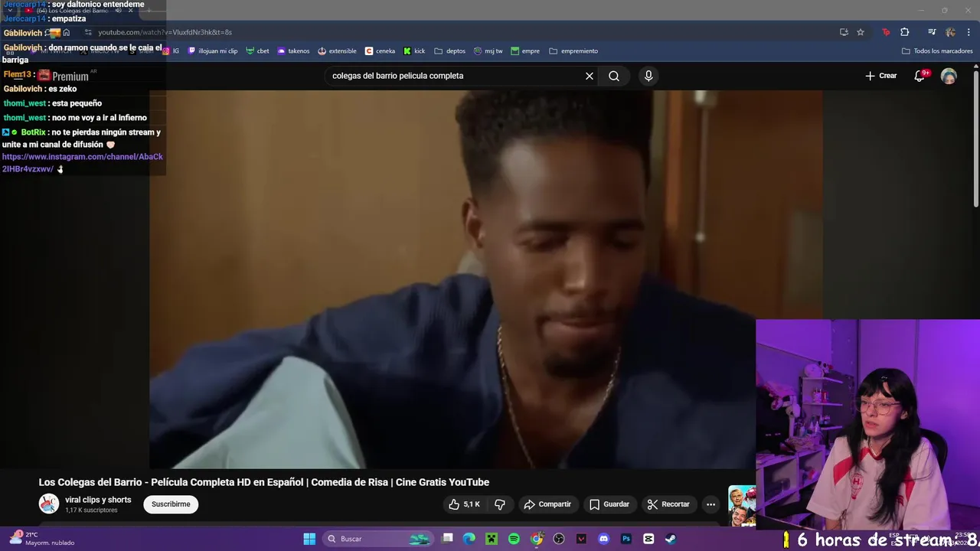Open Microsoft Edge from the taskbar
Image resolution: width=980 pixels, height=551 pixels.
tap(469, 539)
